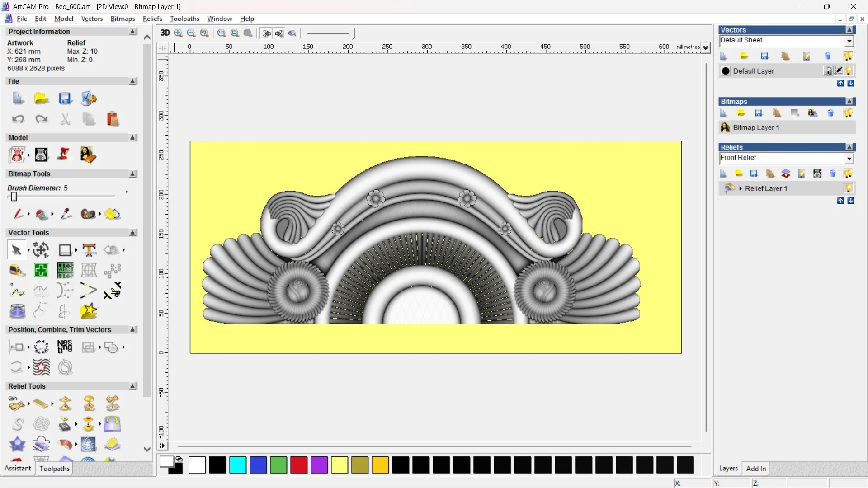
Task: Click the Undo icon
Action: click(18, 119)
